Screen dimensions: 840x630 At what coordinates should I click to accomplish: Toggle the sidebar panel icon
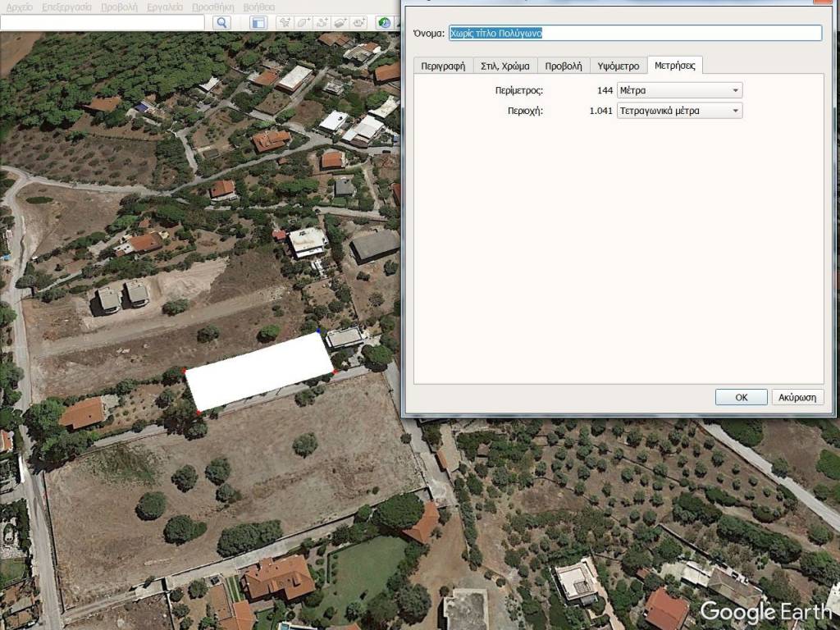(258, 23)
